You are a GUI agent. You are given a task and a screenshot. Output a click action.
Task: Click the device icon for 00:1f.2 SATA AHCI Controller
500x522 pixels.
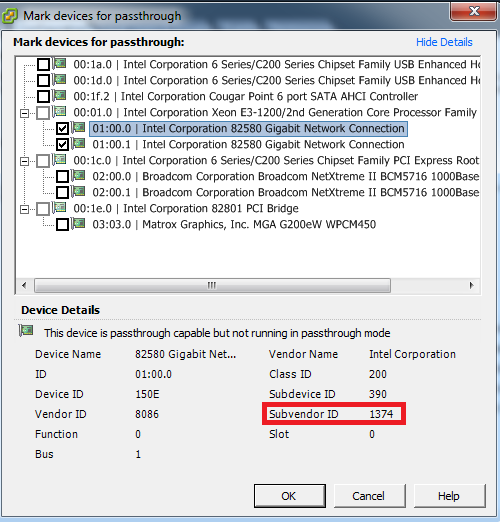(x=60, y=95)
